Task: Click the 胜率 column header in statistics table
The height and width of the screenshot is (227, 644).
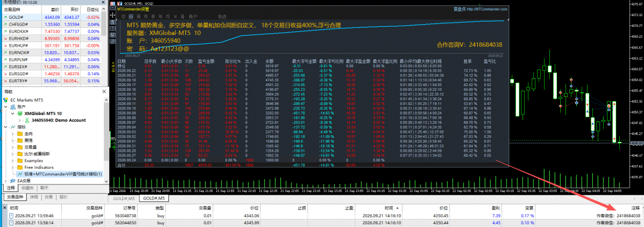Action: pos(468,61)
